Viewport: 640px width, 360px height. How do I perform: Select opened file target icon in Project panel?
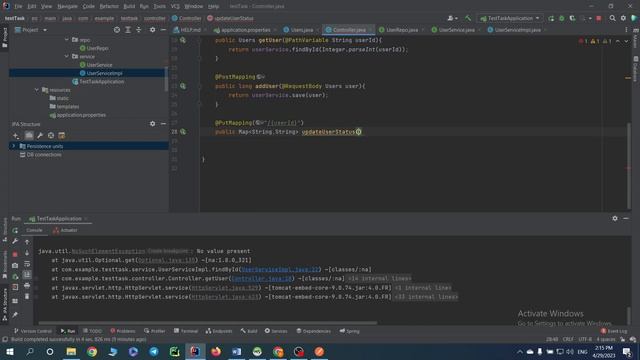pos(117,30)
